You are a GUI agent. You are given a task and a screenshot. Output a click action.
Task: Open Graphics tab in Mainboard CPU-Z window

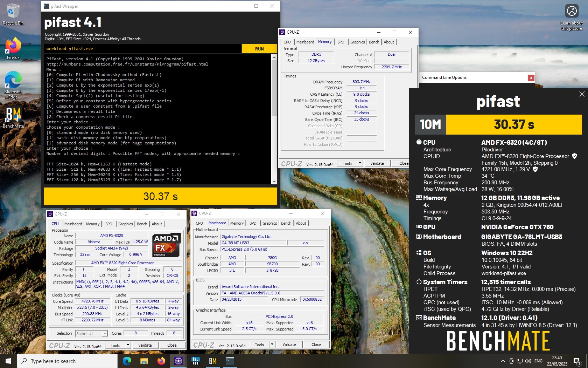269,223
